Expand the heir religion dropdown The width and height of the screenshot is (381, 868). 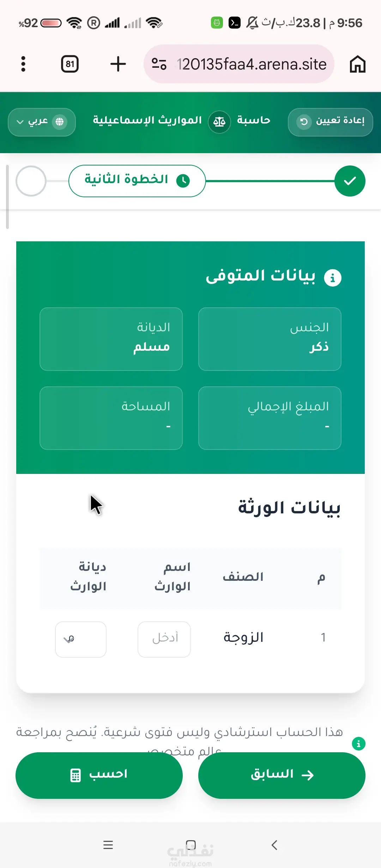[81, 639]
